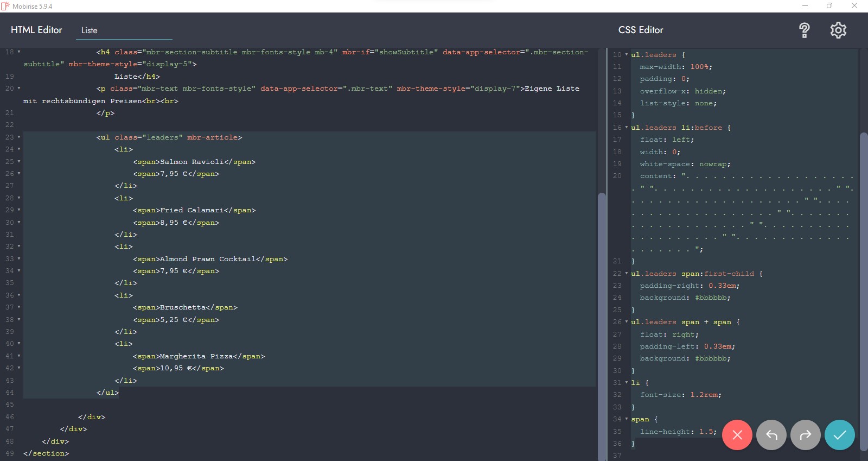Fold the li block at HTML line 36
Image resolution: width=868 pixels, height=461 pixels.
[19, 295]
